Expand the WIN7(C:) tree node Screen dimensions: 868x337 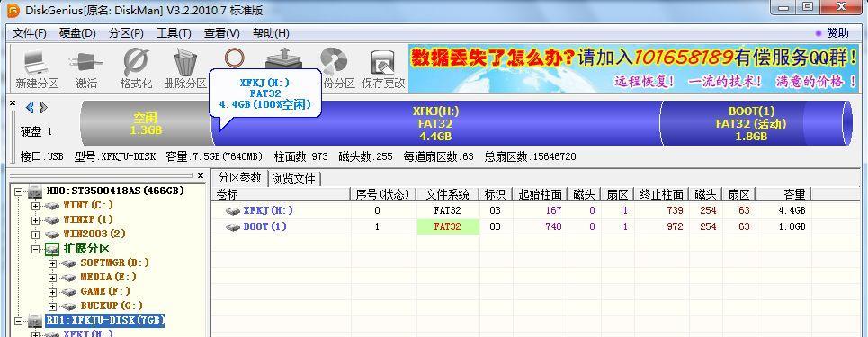tap(36, 206)
